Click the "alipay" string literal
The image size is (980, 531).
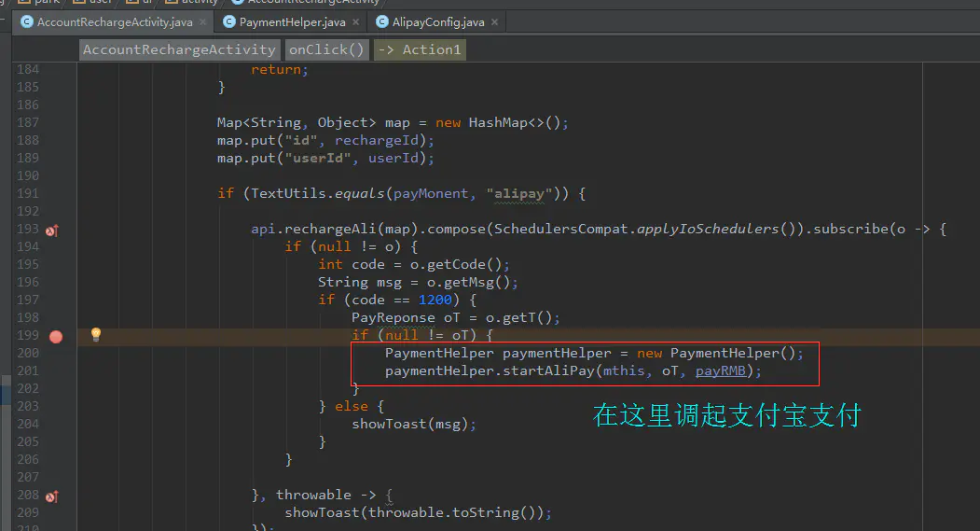[x=518, y=194]
